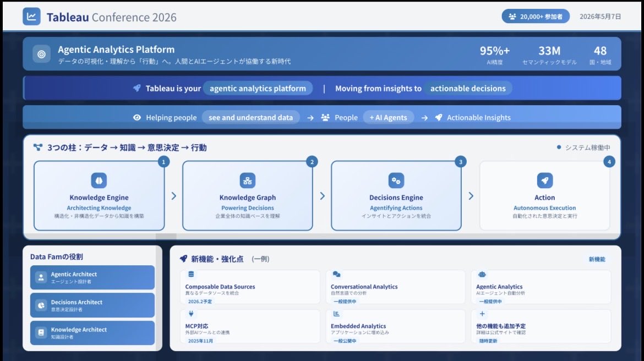Screen dimensions: 644x361
Task: Click the '48' 国・地域 statistic
Action: coord(600,54)
